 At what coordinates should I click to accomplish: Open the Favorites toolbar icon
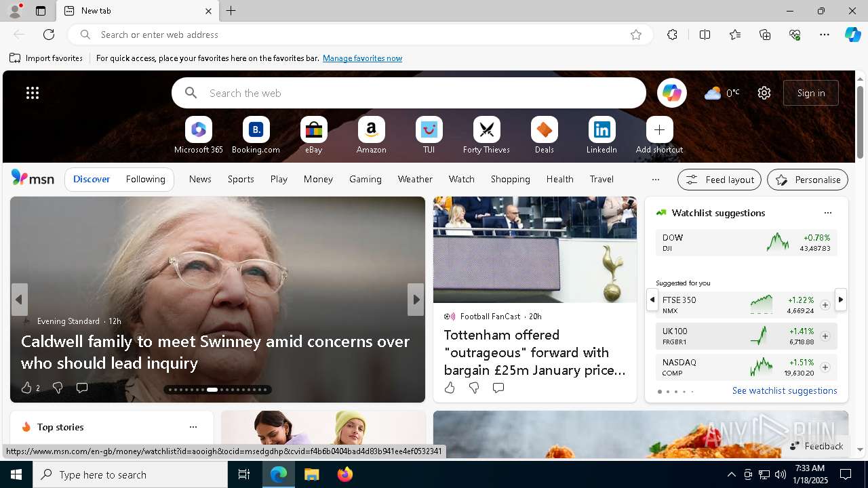tap(735, 35)
